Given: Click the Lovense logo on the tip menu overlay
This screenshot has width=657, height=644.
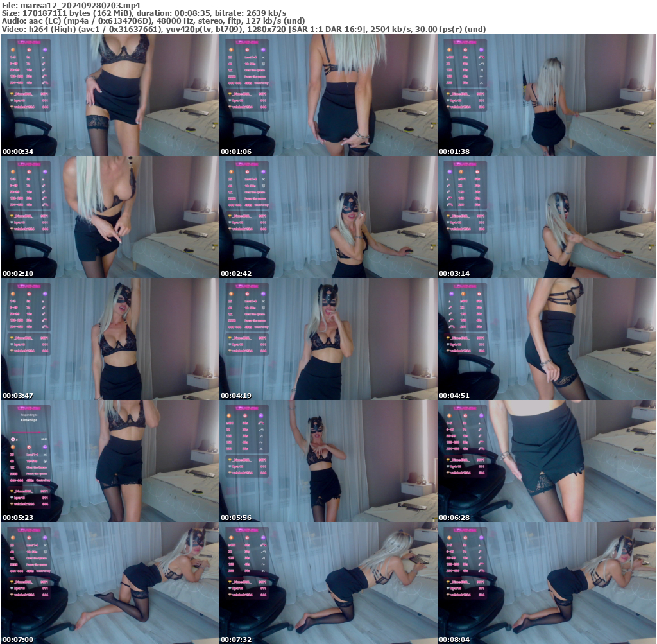Looking at the screenshot, I should coord(29,42).
